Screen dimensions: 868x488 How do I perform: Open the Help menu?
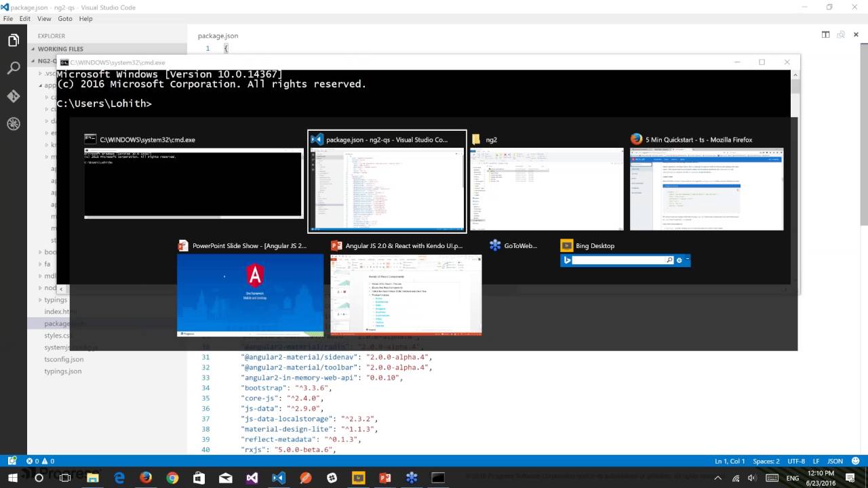pos(85,19)
